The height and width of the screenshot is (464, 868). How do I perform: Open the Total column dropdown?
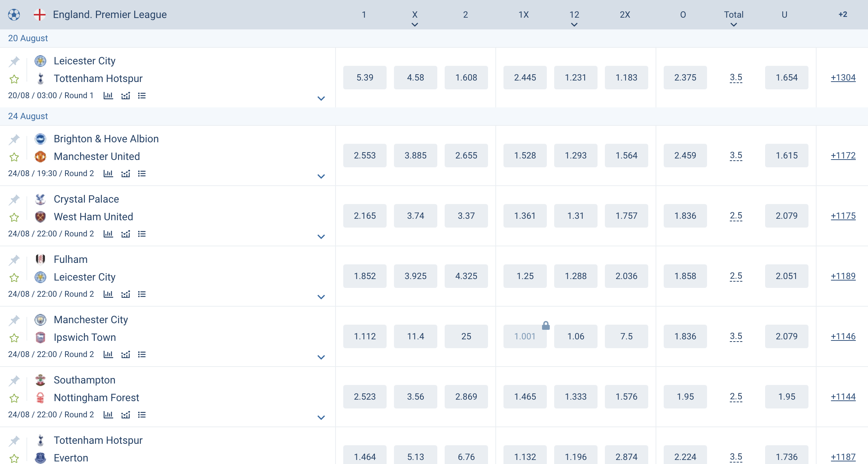click(x=734, y=25)
